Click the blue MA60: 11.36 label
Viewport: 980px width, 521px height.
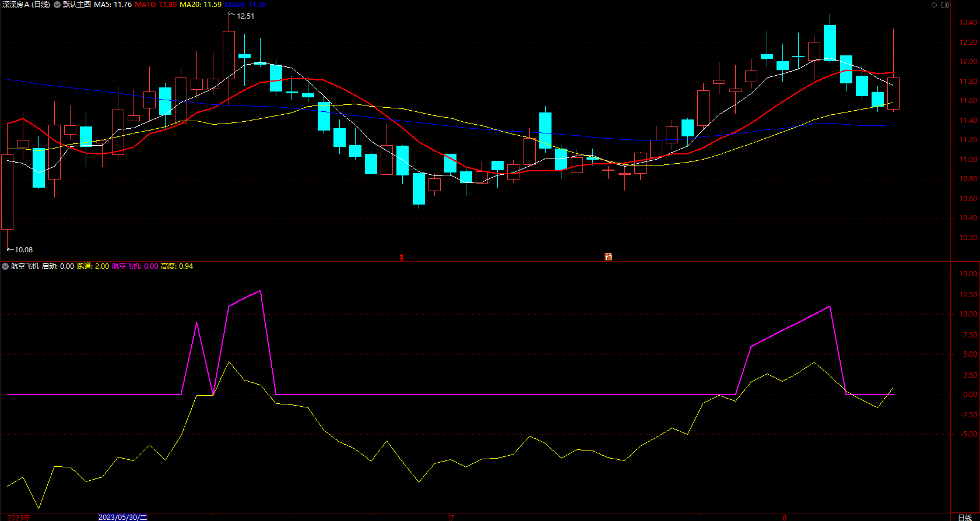245,5
